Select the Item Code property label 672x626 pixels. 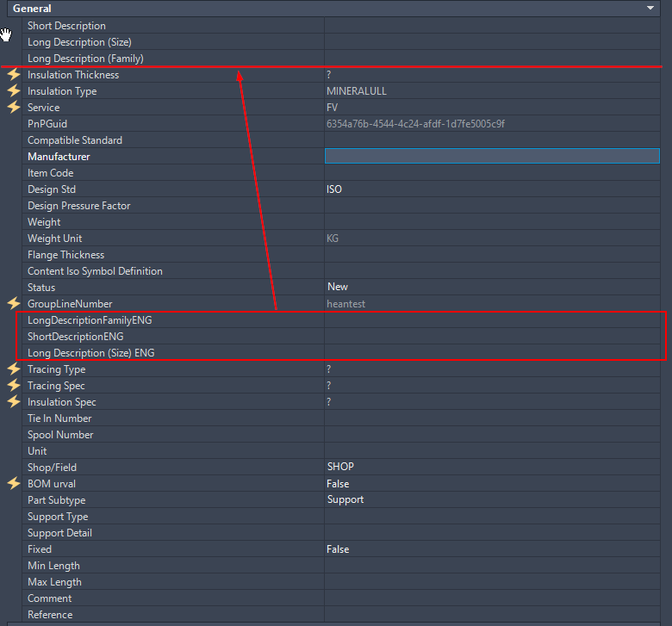pos(51,173)
